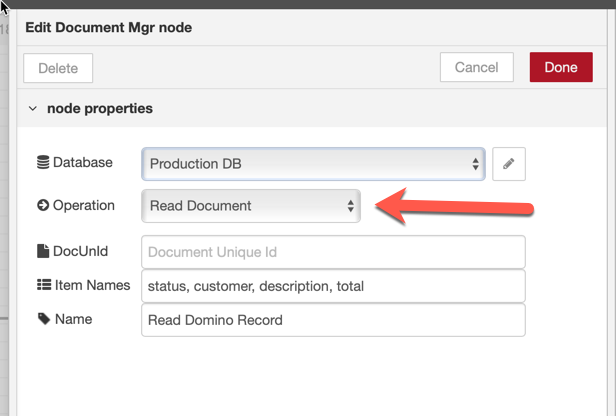Collapse node properties chevron
Image resolution: width=616 pixels, height=416 pixels.
click(33, 108)
